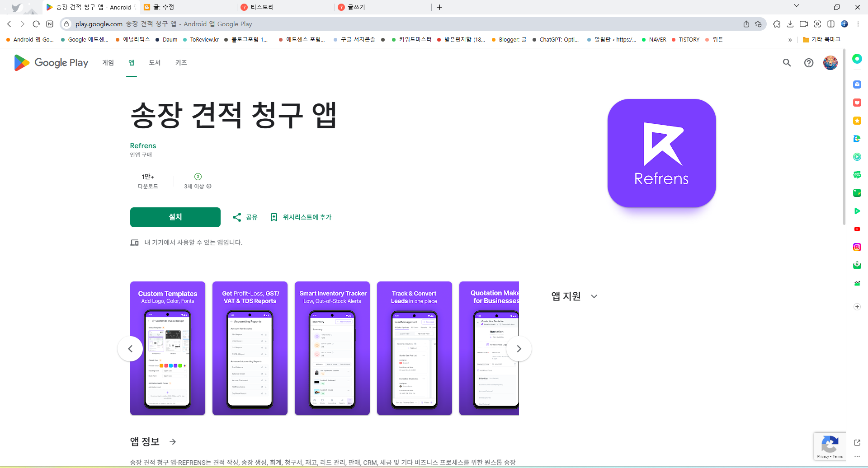
Task: Click the help question mark icon
Action: (809, 63)
